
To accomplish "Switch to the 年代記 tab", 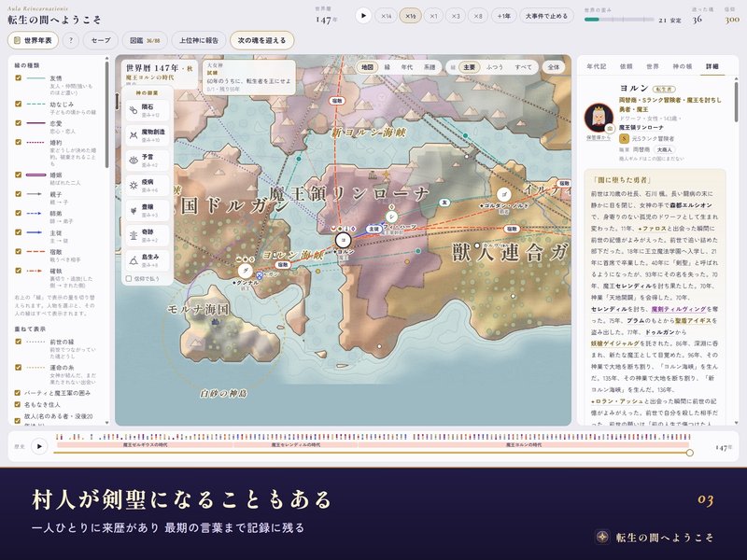I will click(x=596, y=66).
